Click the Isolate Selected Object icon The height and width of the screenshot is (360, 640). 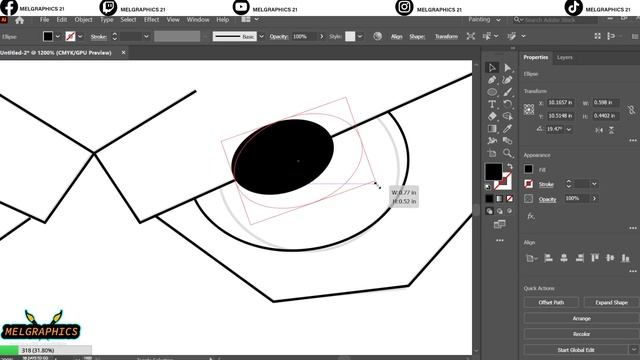(471, 36)
